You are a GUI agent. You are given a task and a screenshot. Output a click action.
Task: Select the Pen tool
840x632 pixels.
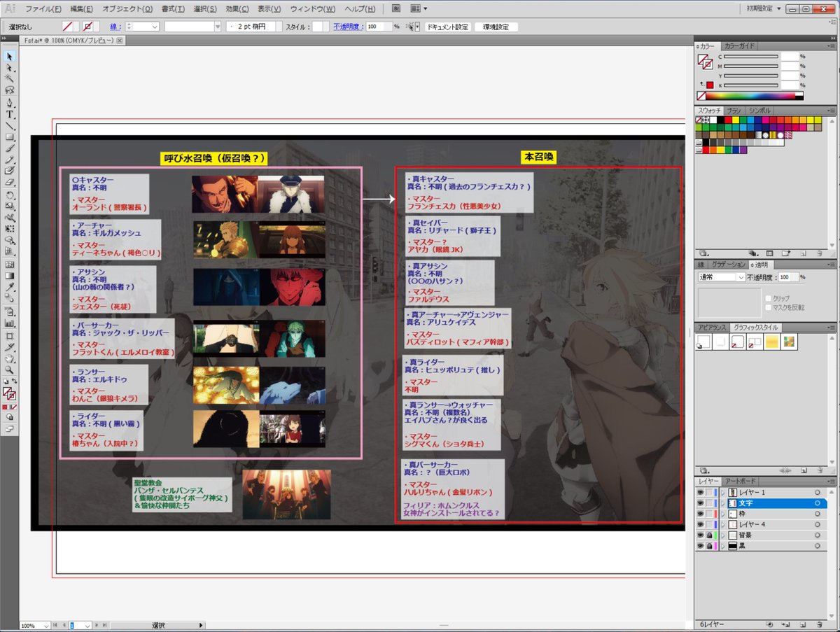click(x=9, y=104)
